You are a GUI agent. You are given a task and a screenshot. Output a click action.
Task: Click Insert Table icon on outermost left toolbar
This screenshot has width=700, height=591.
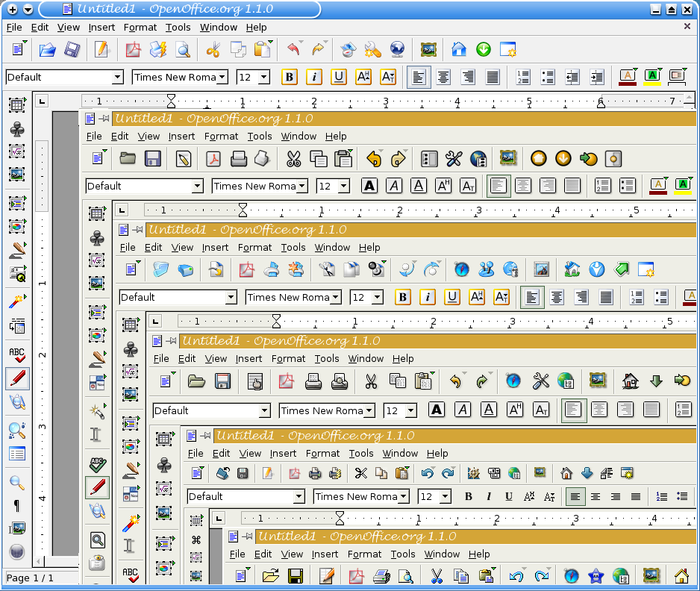tap(16, 105)
